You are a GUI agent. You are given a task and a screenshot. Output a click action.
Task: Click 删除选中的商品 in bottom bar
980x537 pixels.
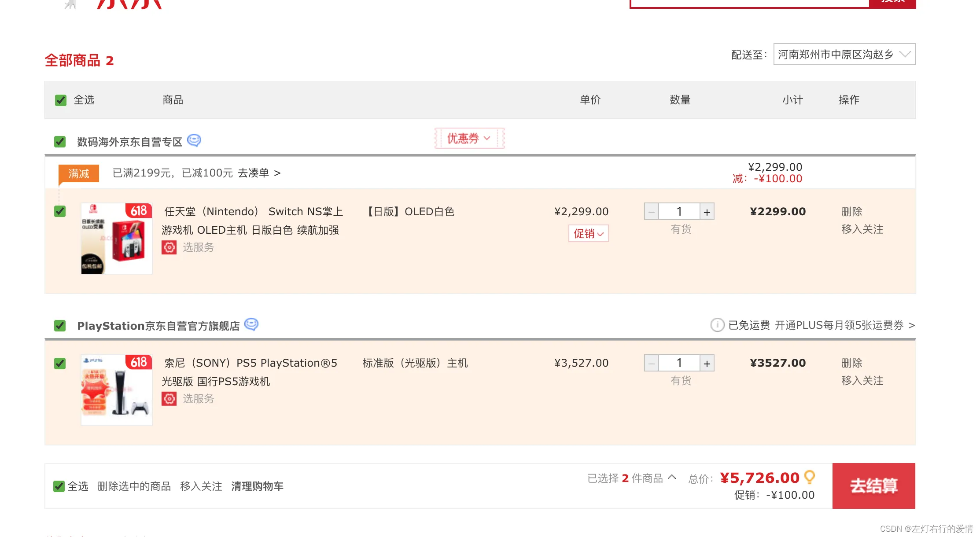coord(134,486)
